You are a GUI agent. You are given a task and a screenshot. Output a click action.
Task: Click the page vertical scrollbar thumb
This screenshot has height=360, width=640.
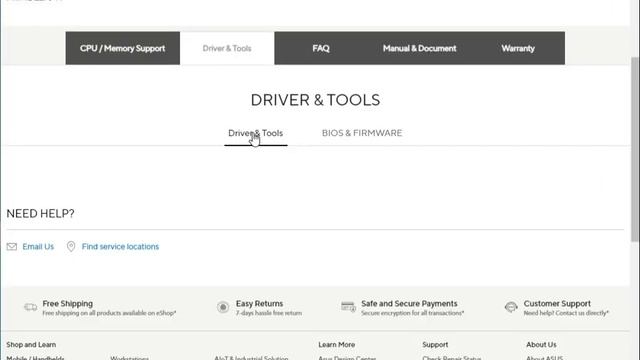635,149
